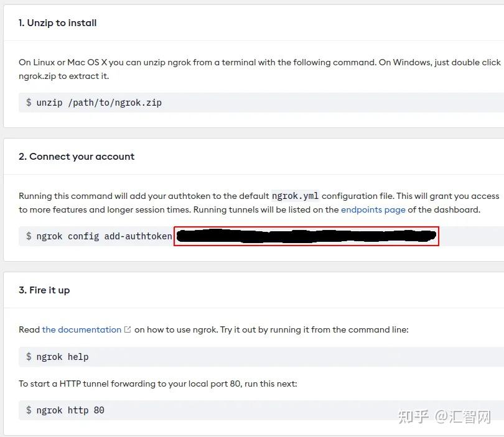Click the external link icon beside documentation

(x=128, y=329)
